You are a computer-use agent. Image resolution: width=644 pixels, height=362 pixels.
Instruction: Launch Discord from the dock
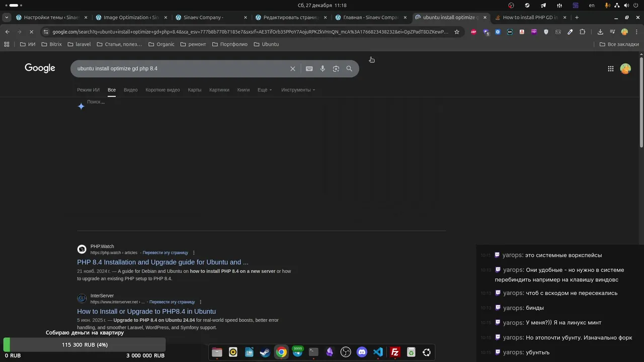coord(362,352)
